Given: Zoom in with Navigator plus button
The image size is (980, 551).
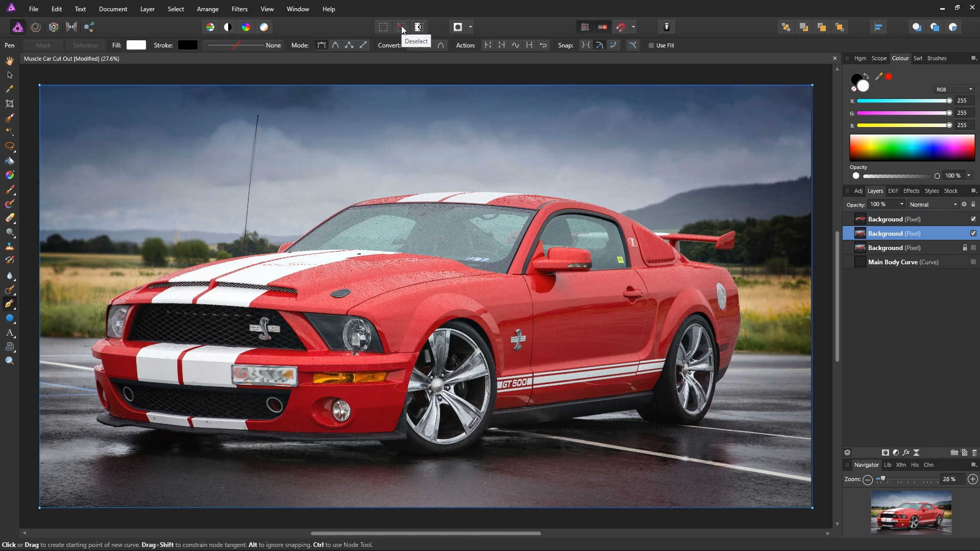Looking at the screenshot, I should 973,479.
